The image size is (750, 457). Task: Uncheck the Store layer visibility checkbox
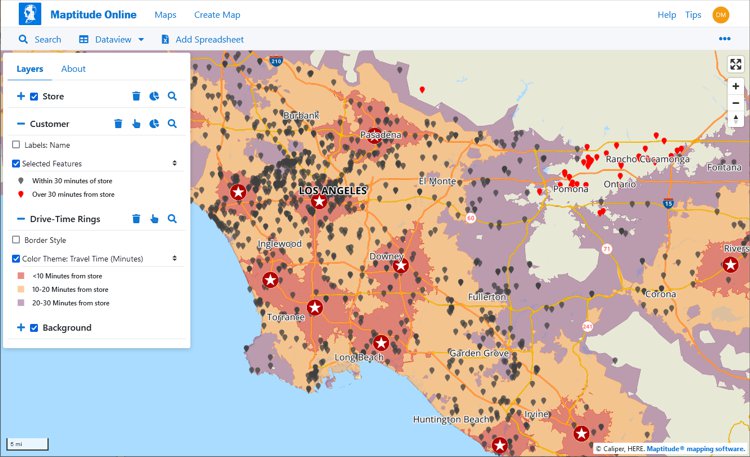(34, 97)
